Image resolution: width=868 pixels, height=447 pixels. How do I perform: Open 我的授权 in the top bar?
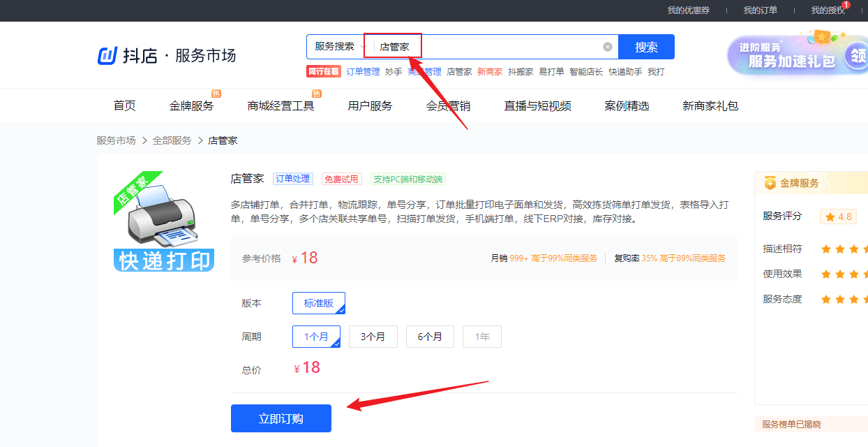tap(828, 10)
